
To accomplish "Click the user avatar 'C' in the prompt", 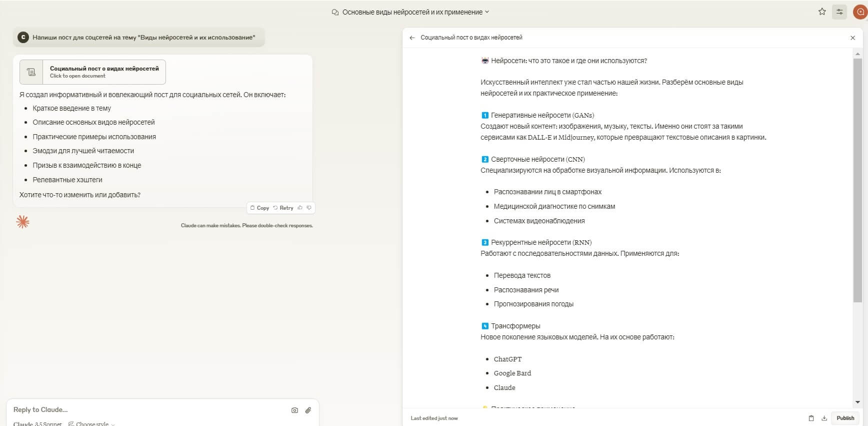I will coord(23,37).
